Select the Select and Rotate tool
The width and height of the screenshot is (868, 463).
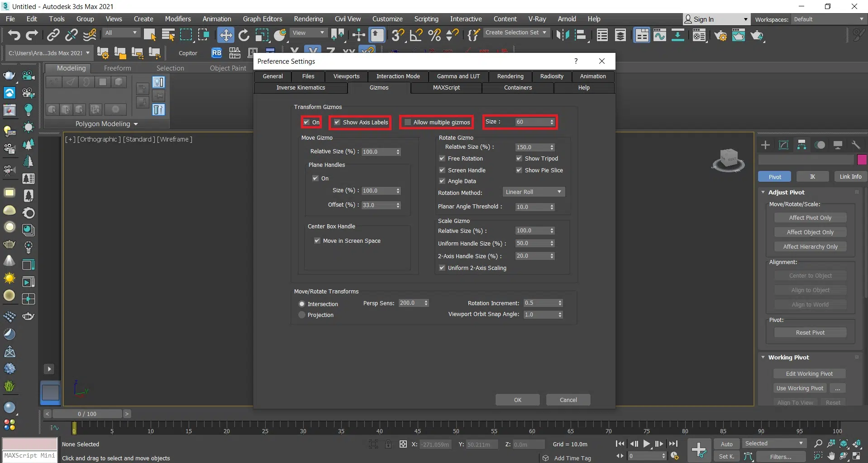point(244,35)
